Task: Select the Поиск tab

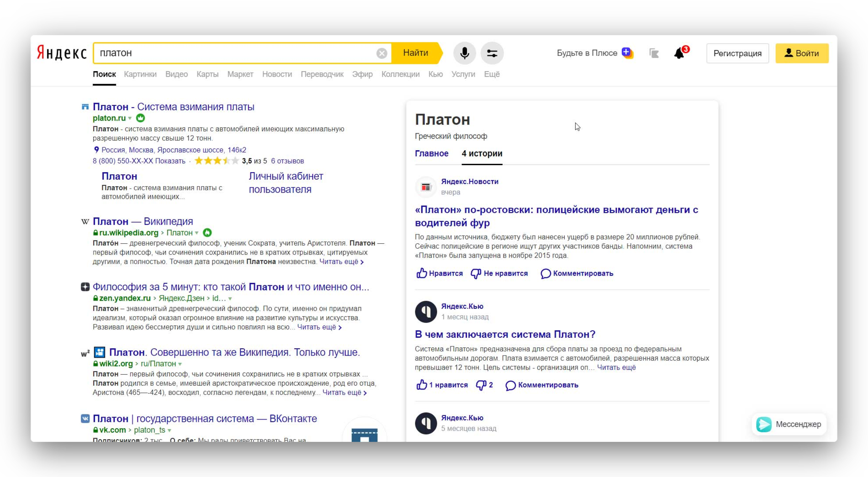Action: [104, 74]
